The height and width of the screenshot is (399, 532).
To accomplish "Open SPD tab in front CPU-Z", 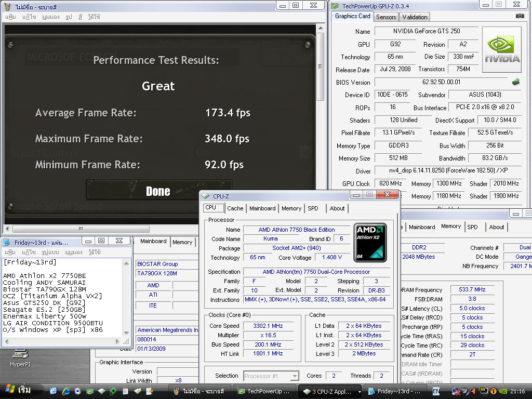I will (x=313, y=208).
